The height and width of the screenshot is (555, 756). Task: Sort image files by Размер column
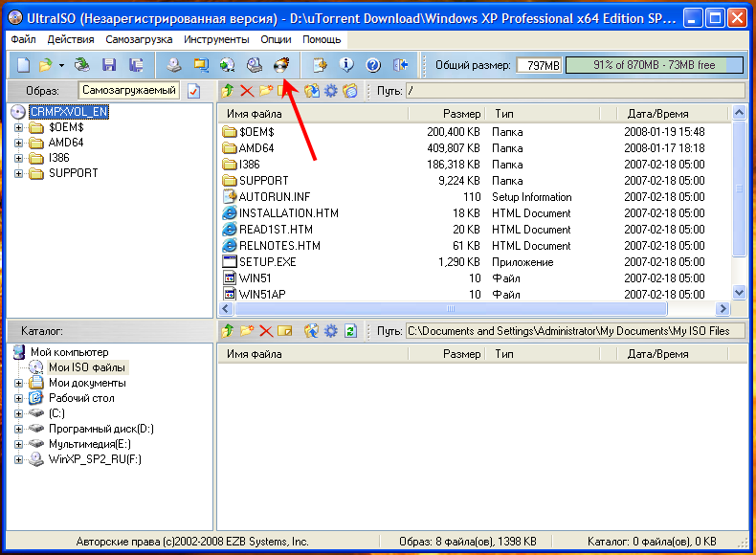point(447,114)
